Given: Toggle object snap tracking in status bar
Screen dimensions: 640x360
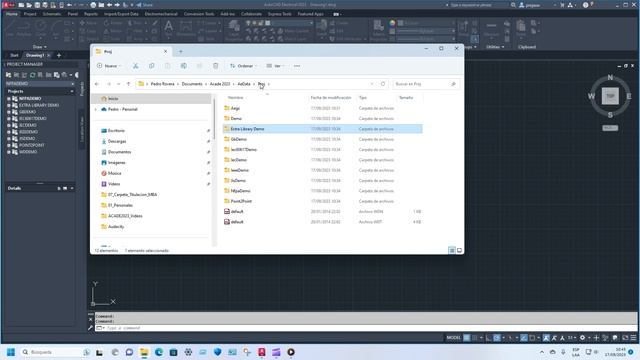Looking at the screenshot, I should pyautogui.click(x=524, y=338).
